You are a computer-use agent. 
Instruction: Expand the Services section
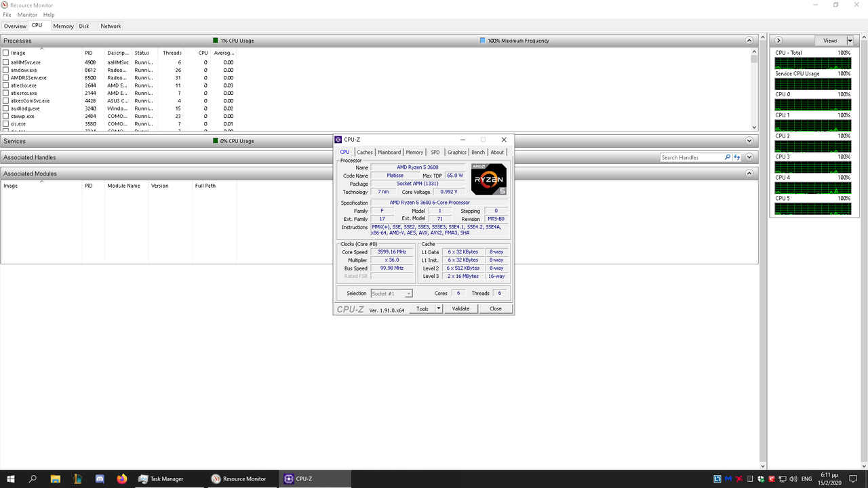pos(749,141)
